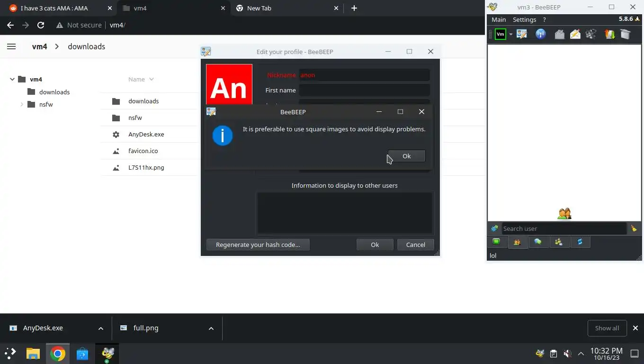This screenshot has height=364, width=644.
Task: Open the full.png download options chevron
Action: coord(211,328)
